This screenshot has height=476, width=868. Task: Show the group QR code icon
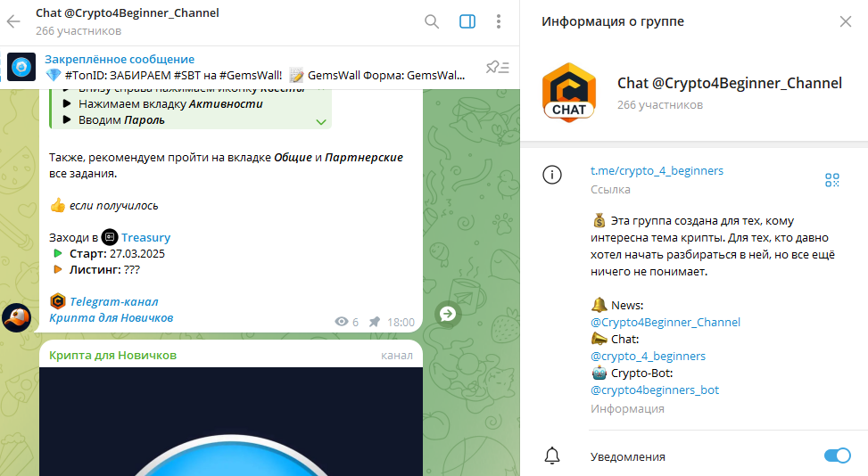(x=832, y=180)
